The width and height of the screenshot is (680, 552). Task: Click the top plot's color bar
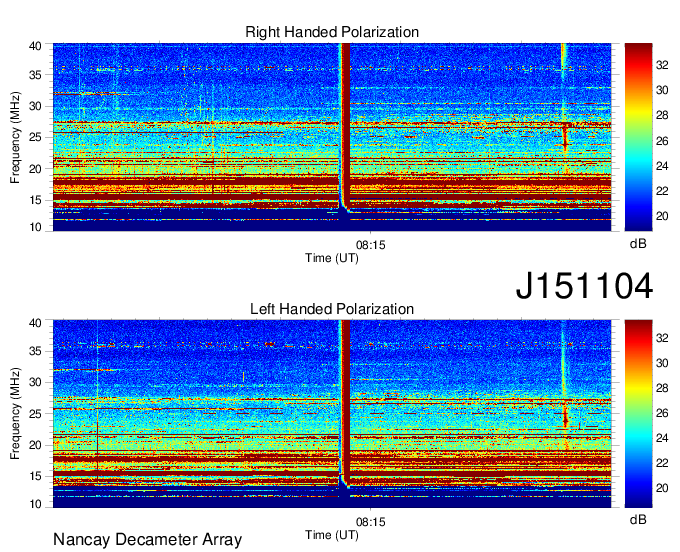coord(638,137)
